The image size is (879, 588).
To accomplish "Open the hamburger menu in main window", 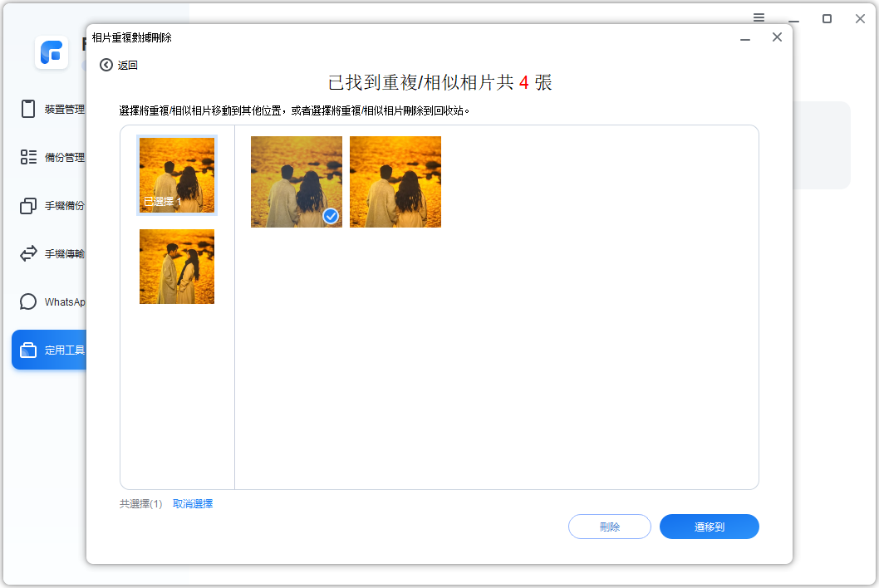I will pyautogui.click(x=759, y=17).
